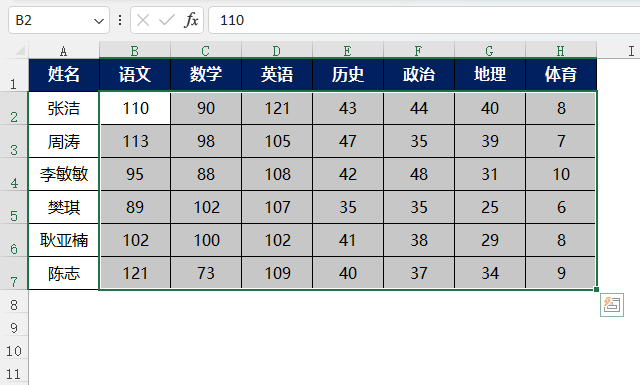Select the name cell 樊琪

64,207
